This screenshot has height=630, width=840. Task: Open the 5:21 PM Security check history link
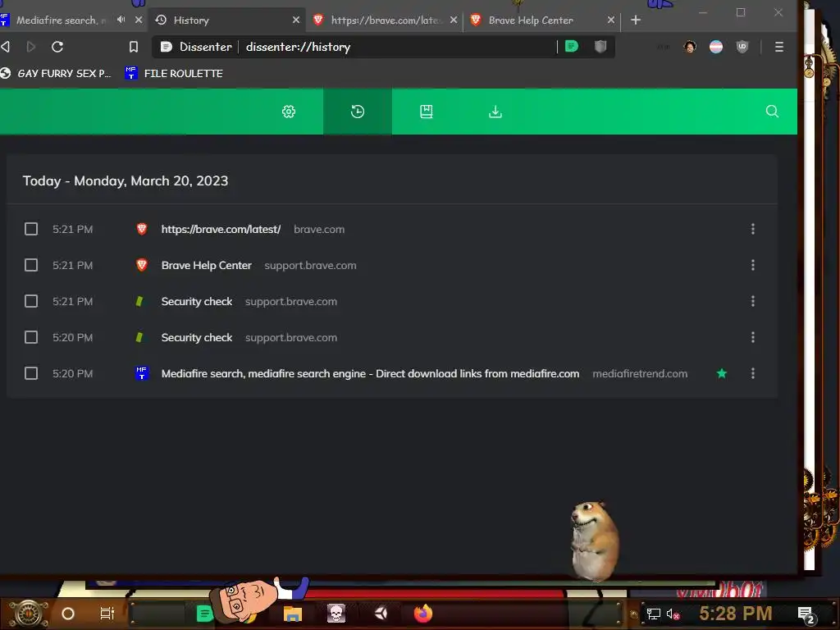[x=197, y=301]
